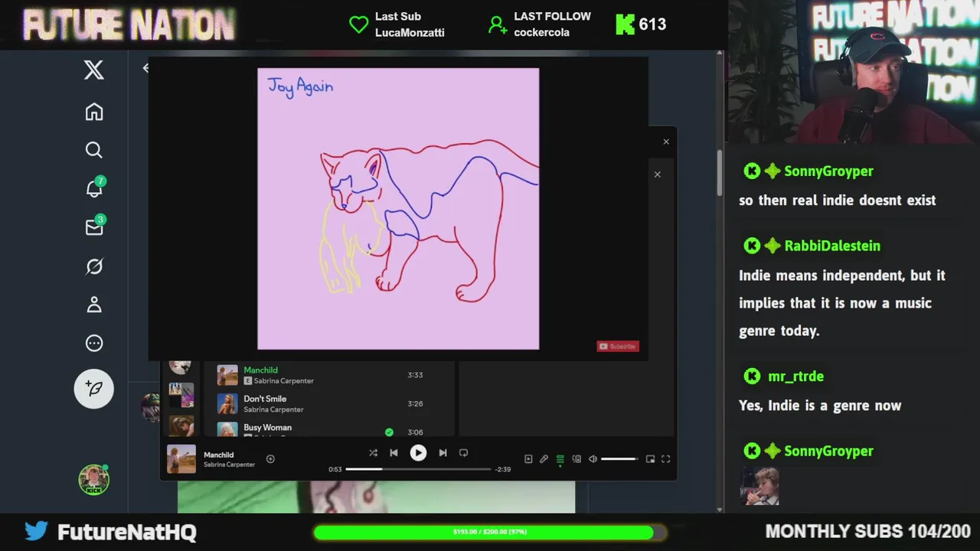
Task: Open Connect to a device icon
Action: (x=577, y=459)
